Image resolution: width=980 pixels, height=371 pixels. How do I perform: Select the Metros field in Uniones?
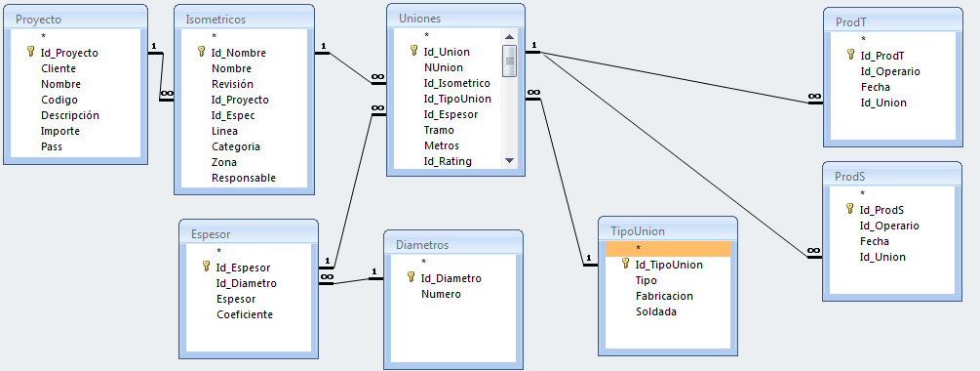coord(442,145)
